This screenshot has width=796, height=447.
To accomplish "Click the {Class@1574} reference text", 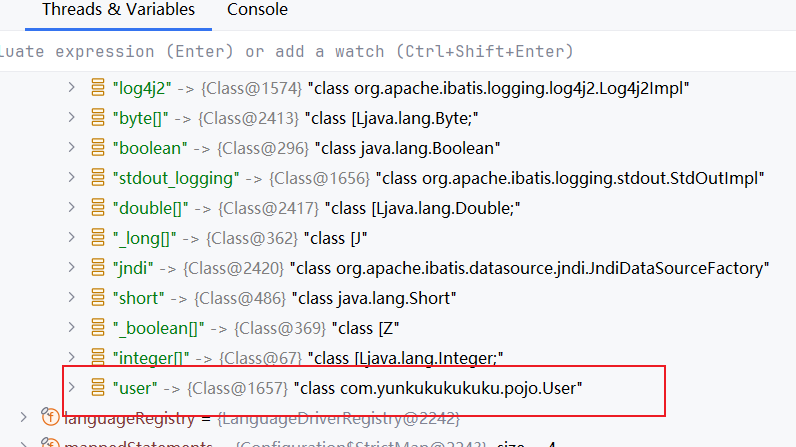I will (251, 88).
